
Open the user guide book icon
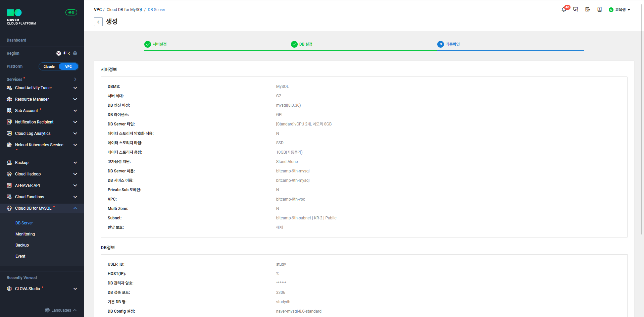pyautogui.click(x=599, y=9)
